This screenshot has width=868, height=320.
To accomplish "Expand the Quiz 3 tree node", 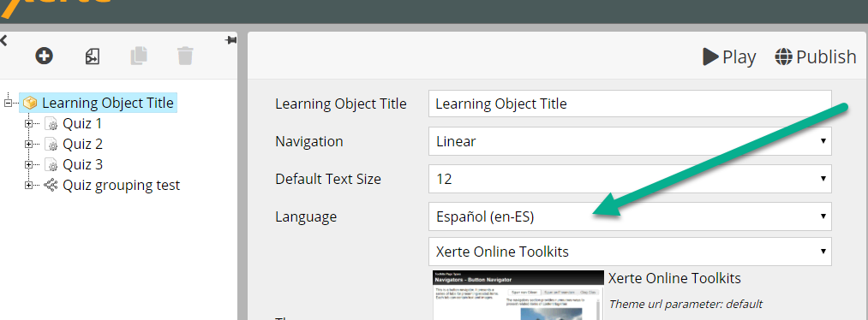I will [x=29, y=164].
